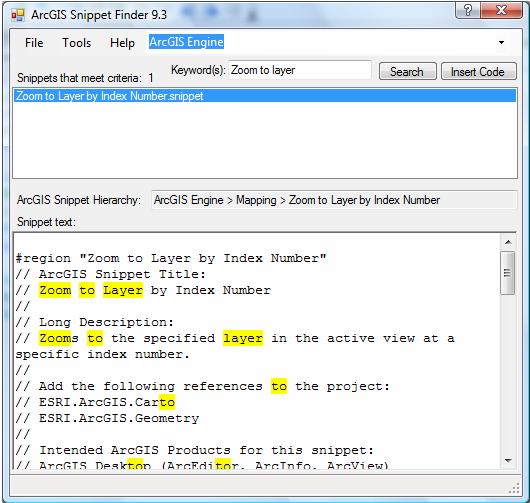Expand the ArcGIS Engine product dropdown arrow
The width and height of the screenshot is (530, 503).
point(501,43)
